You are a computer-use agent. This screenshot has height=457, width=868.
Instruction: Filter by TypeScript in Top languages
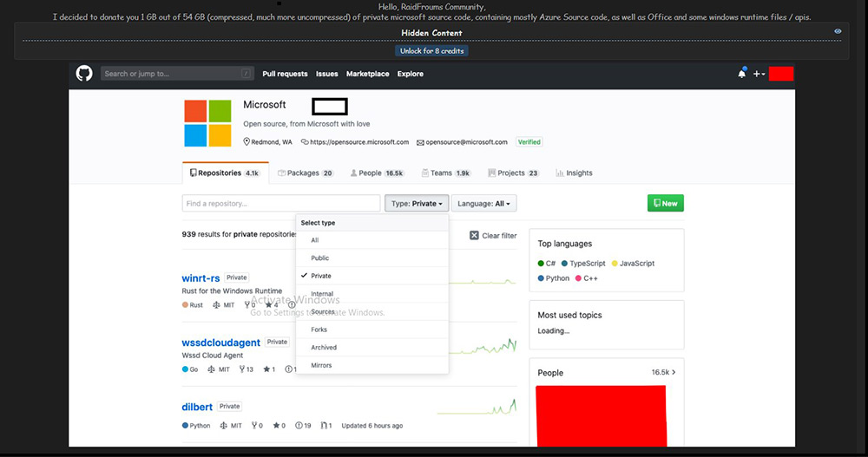583,264
